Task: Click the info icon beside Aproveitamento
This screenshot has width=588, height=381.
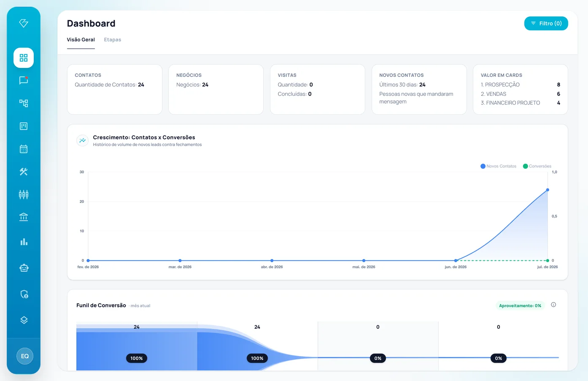Action: point(553,305)
